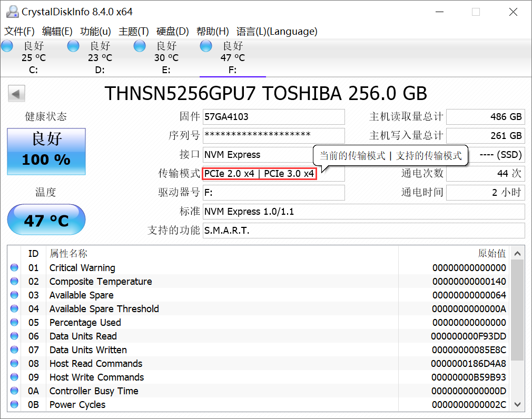The height and width of the screenshot is (419, 532).
Task: Click the CrystalDiskInfo app icon in title bar
Action: [12, 12]
